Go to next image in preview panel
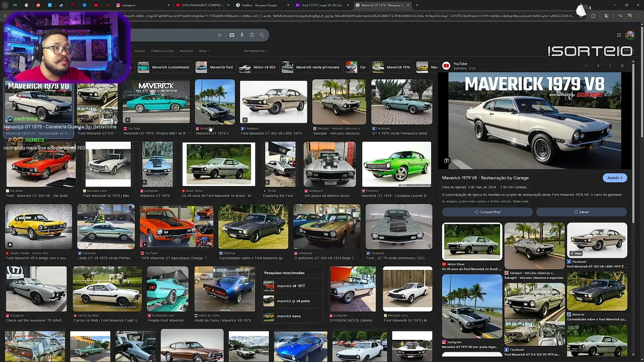This screenshot has width=644, height=362. click(x=598, y=66)
